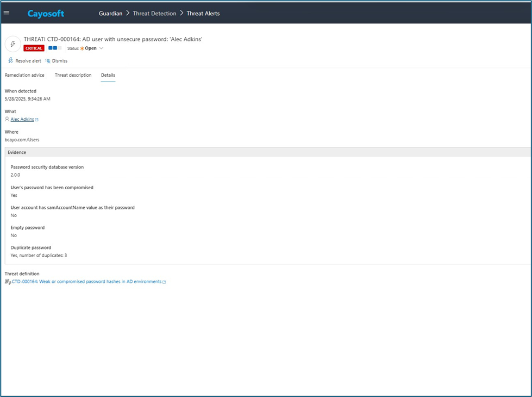Click the 'User's password has been compromised' label
The height and width of the screenshot is (397, 532).
click(x=52, y=188)
